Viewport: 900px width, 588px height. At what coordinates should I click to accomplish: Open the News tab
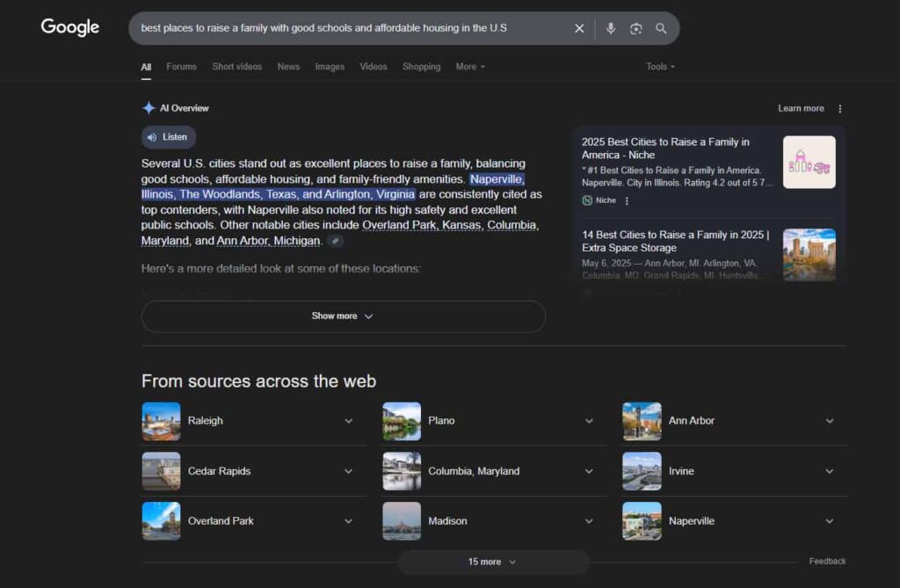[x=288, y=67]
